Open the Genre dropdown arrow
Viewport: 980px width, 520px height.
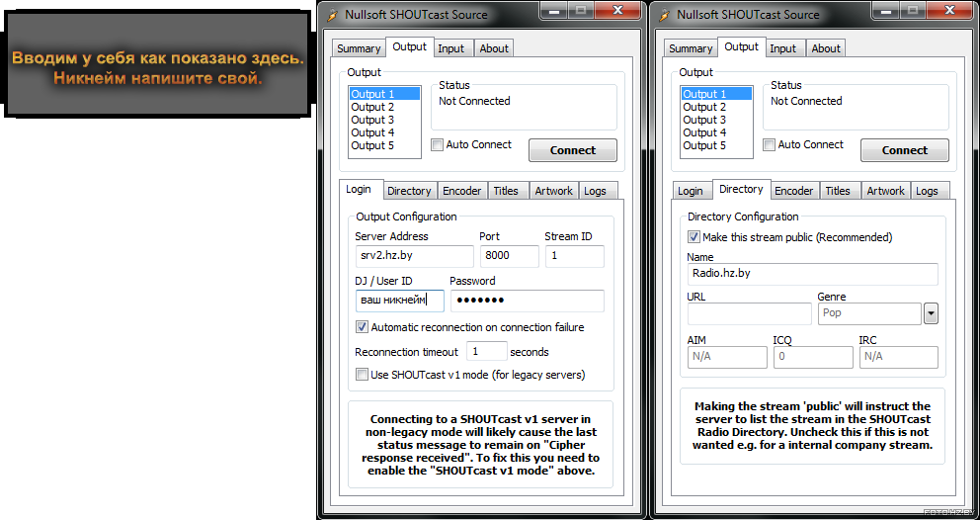pyautogui.click(x=931, y=313)
